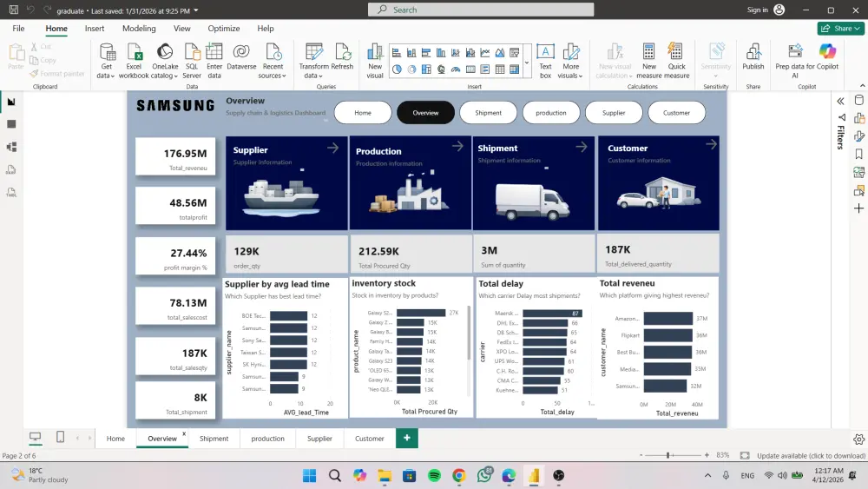This screenshot has width=868, height=489.
Task: Open the Optimize ribbon tab
Action: tap(224, 29)
